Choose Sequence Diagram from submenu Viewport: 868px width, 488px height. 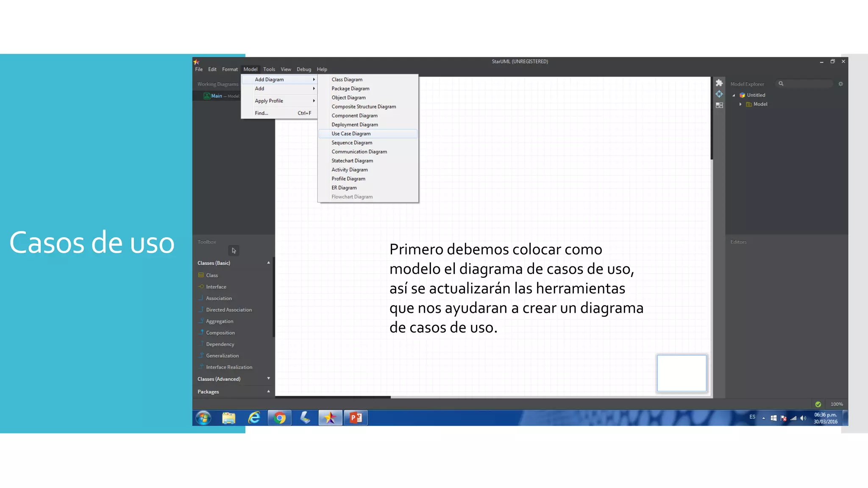(x=368, y=143)
